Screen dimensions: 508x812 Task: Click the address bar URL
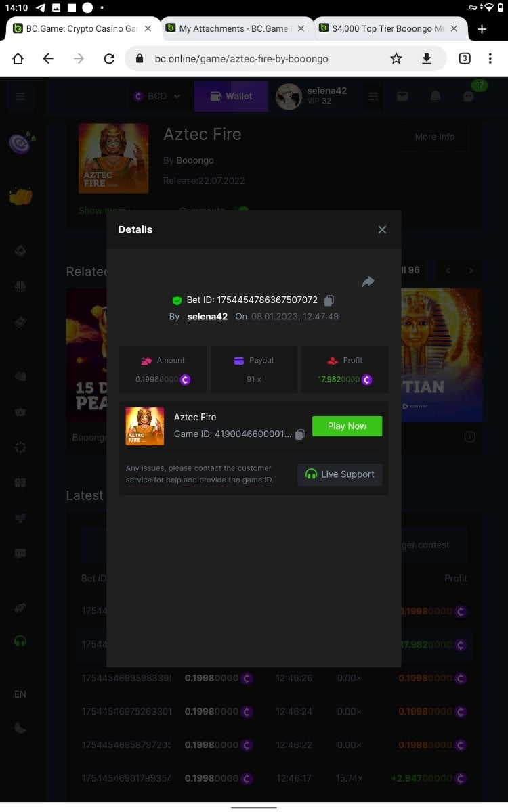point(257,59)
